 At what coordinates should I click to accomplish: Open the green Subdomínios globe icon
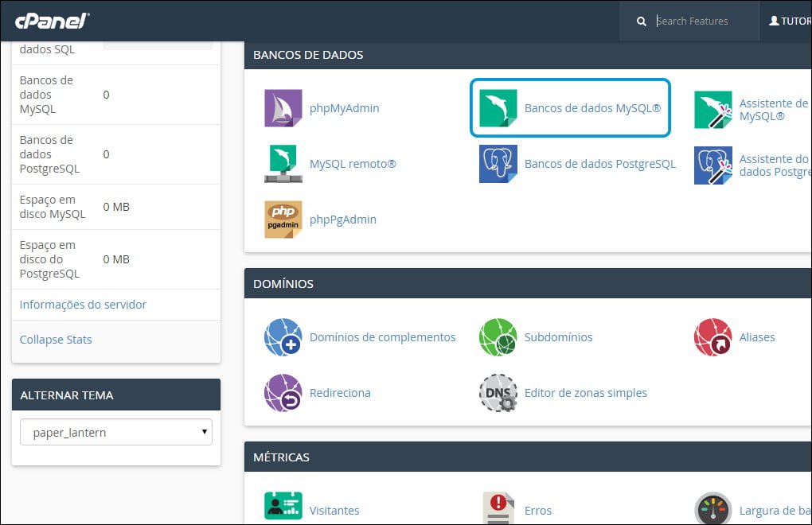pos(498,337)
